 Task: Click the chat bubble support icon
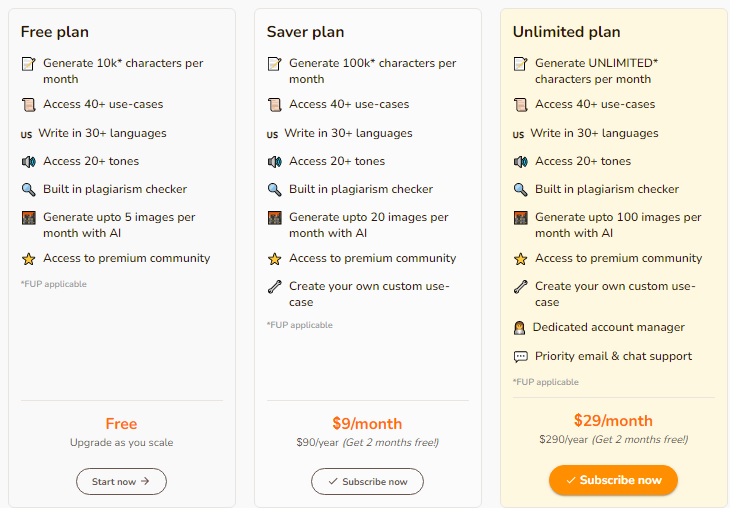(520, 356)
